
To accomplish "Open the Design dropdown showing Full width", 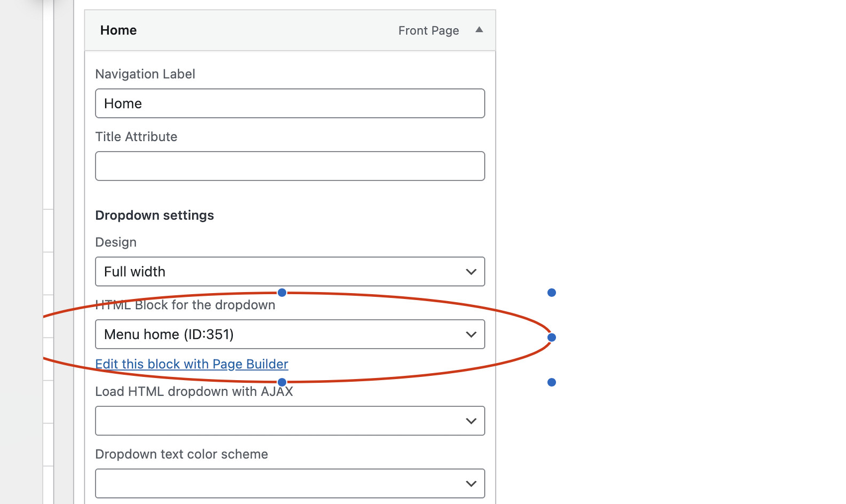I will (289, 272).
